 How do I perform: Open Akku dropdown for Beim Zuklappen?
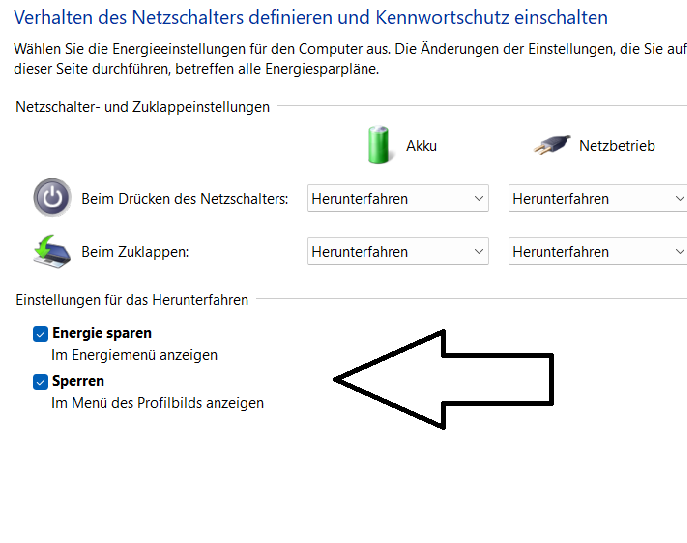(398, 251)
